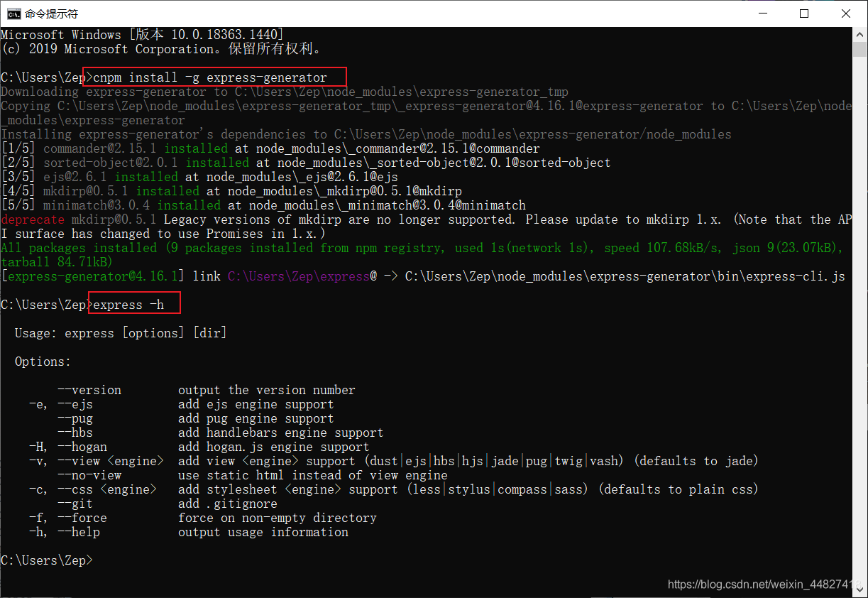
Task: Click the 命令提示符 window title text
Action: click(51, 13)
